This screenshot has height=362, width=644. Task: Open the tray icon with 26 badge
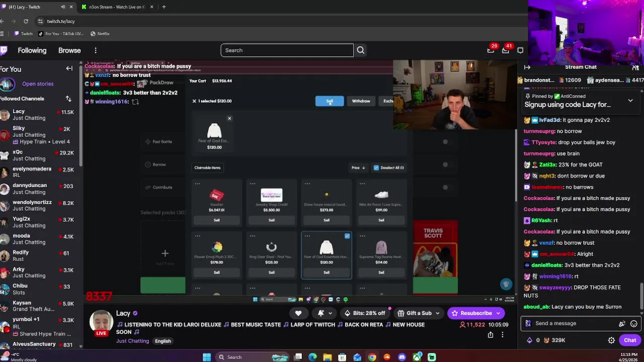click(x=491, y=50)
